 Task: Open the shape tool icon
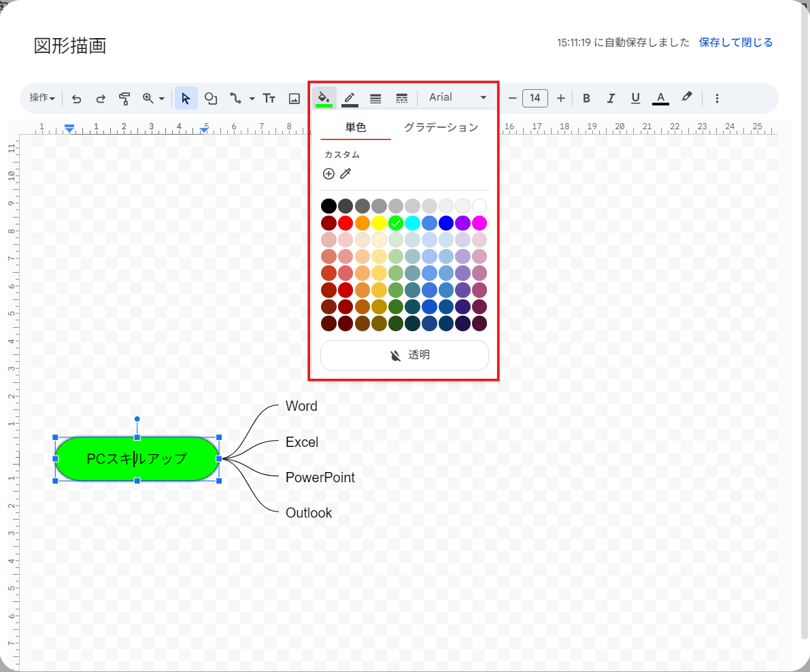[x=211, y=98]
